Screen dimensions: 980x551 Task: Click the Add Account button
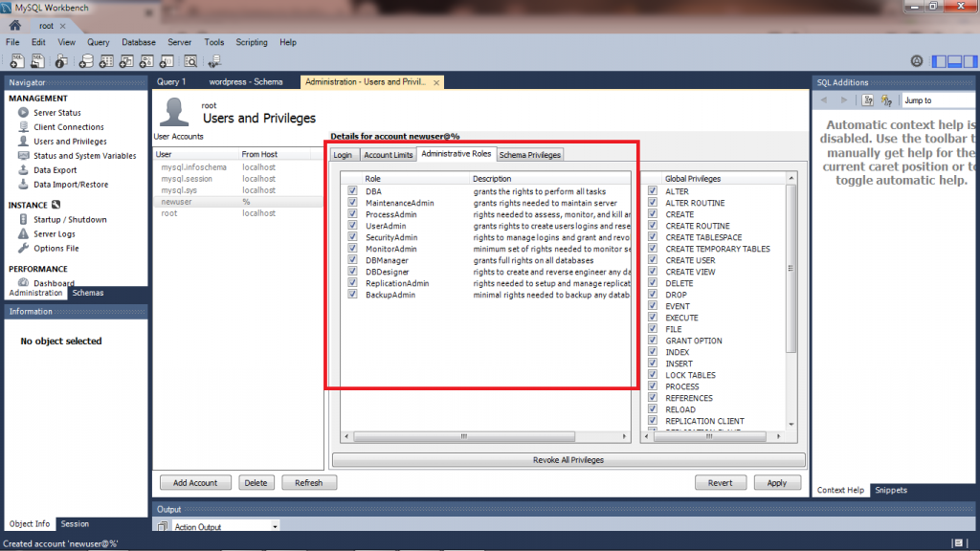pos(195,483)
